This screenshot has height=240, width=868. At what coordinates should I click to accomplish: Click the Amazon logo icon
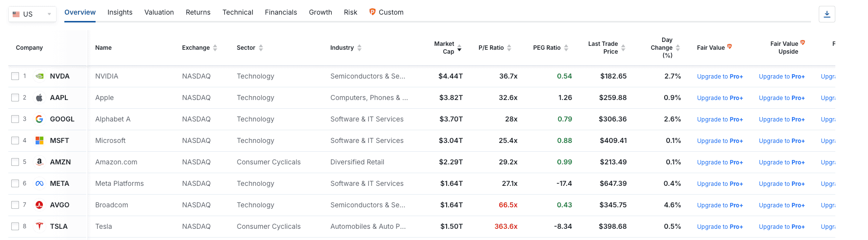[x=39, y=162]
